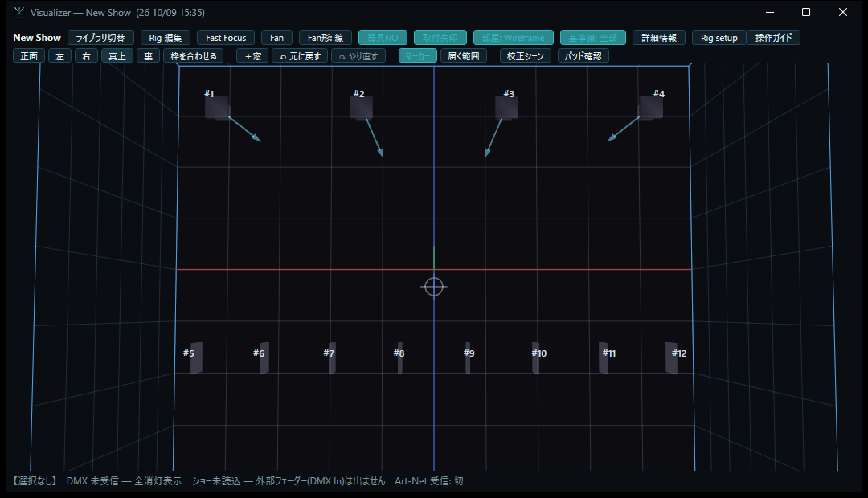Click the 【選択なし】 status text
Screen dimensions: 868x498
click(x=35, y=481)
